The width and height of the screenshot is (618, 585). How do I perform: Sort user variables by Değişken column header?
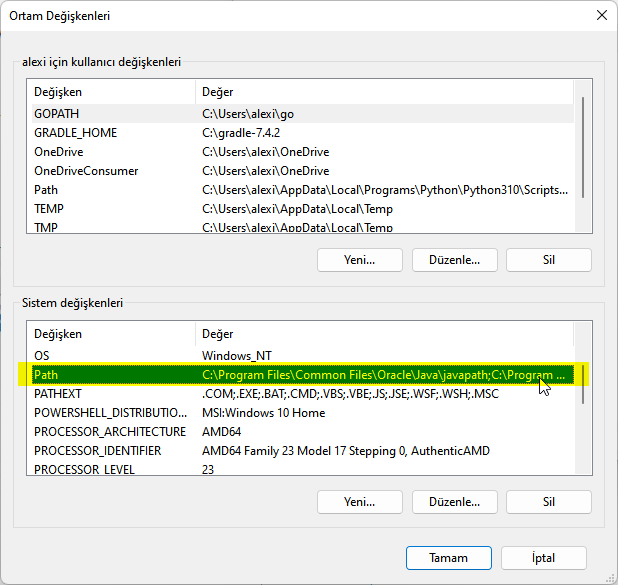pos(110,92)
